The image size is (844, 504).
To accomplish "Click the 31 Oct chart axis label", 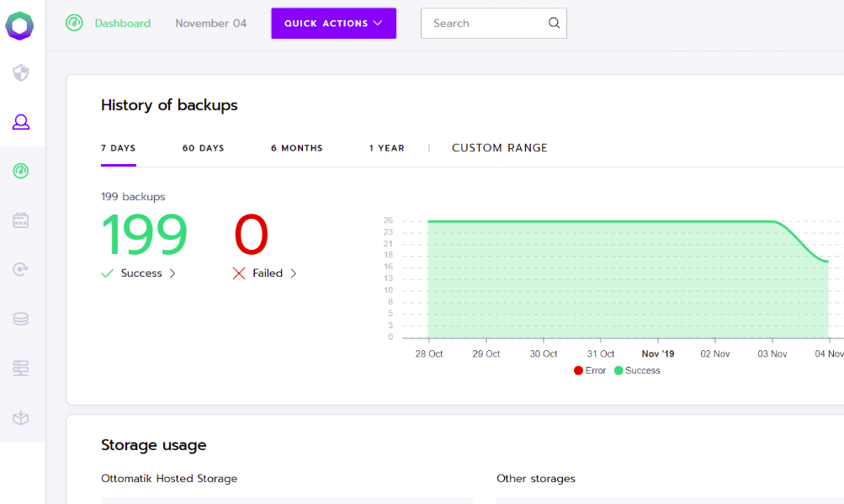I will coord(601,353).
